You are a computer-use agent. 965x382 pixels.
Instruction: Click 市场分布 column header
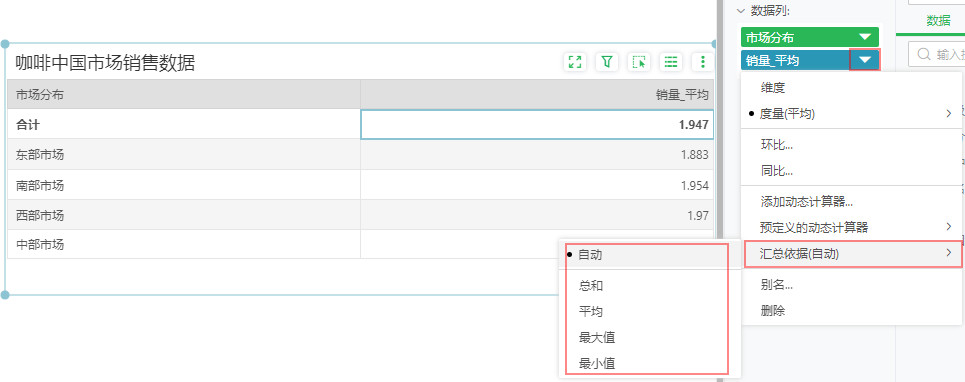pyautogui.click(x=183, y=95)
